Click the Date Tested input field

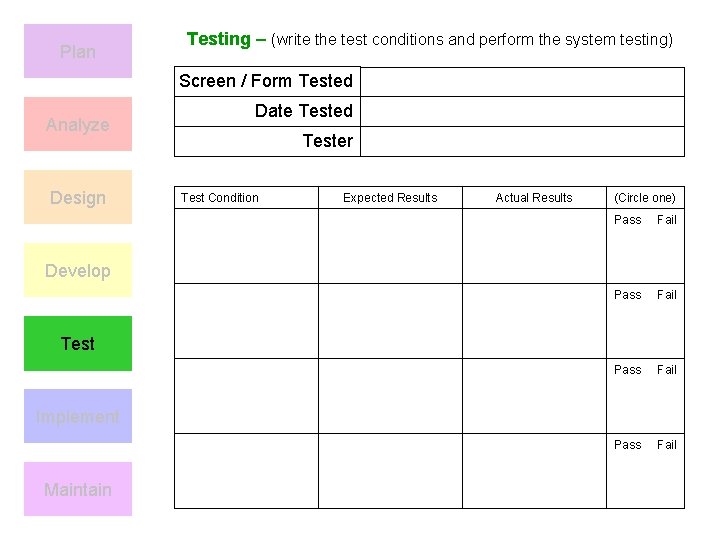pos(521,111)
